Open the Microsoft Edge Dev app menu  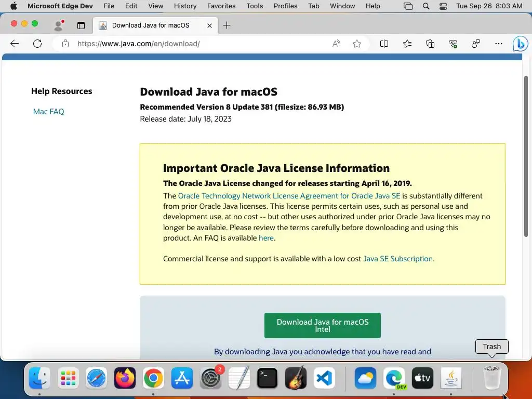(60, 6)
